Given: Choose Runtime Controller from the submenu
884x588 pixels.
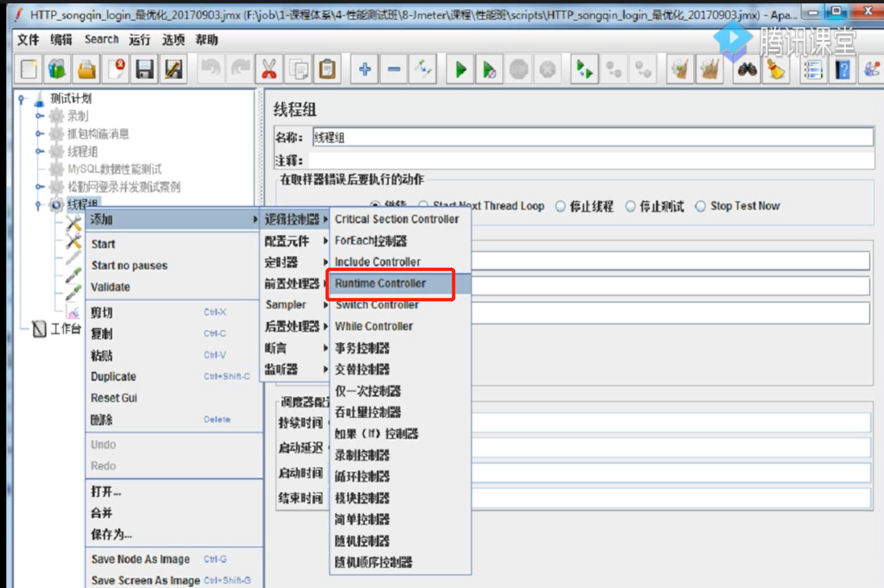Looking at the screenshot, I should click(x=380, y=283).
